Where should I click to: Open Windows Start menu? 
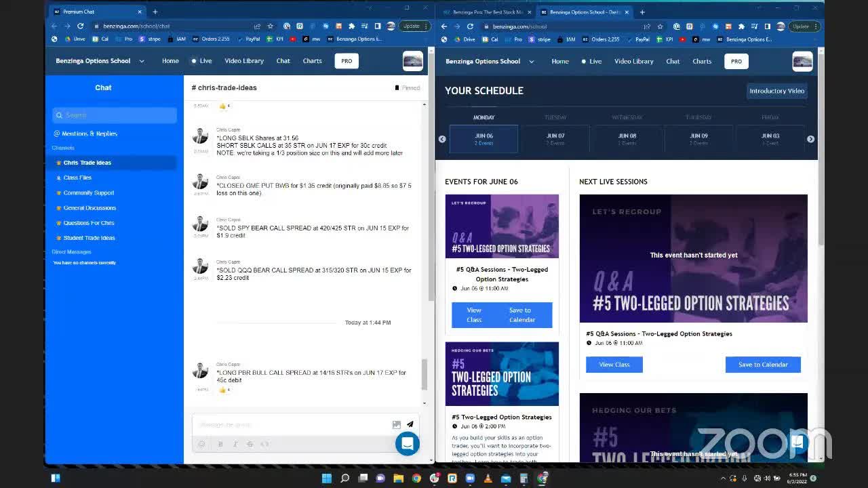326,478
